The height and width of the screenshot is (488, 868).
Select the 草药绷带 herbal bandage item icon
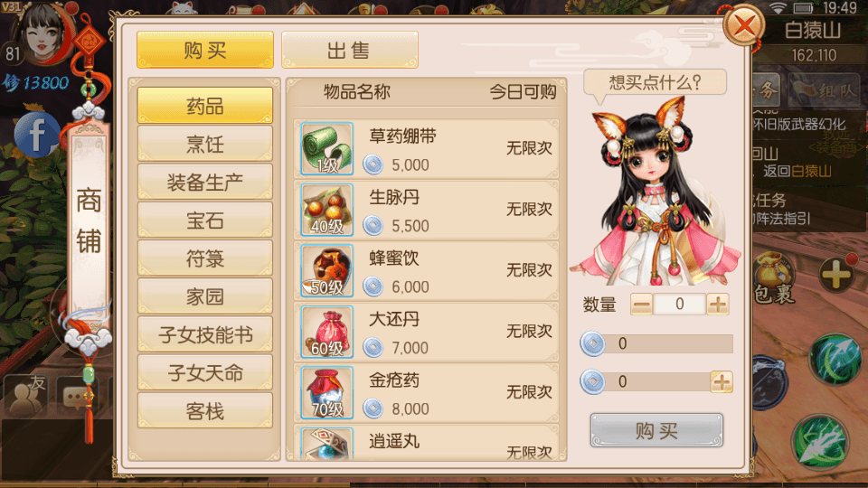tap(327, 148)
